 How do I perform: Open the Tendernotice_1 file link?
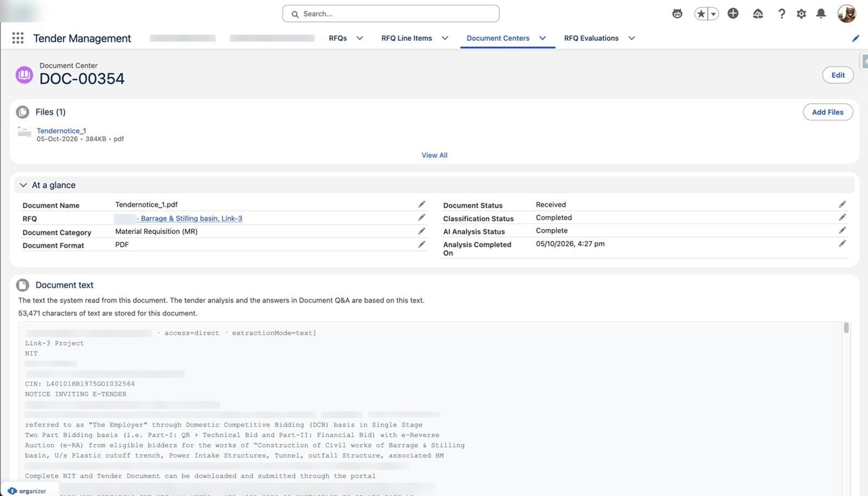pyautogui.click(x=61, y=131)
